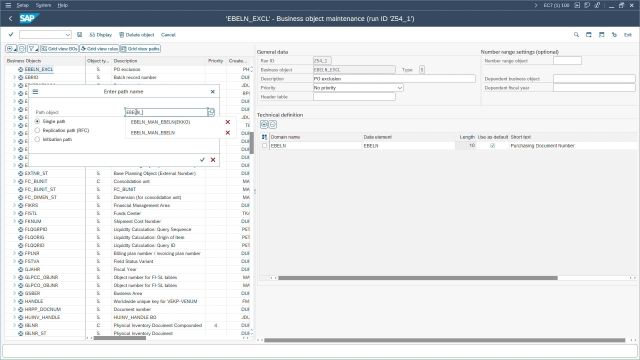The width and height of the screenshot is (640, 360).
Task: Select the FLQGRPID tree item
Action: (36, 229)
